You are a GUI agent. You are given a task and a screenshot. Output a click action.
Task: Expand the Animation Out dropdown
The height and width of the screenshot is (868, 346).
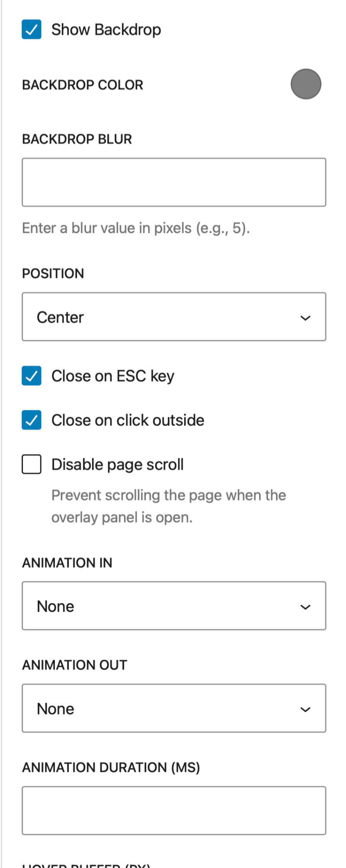pos(174,708)
